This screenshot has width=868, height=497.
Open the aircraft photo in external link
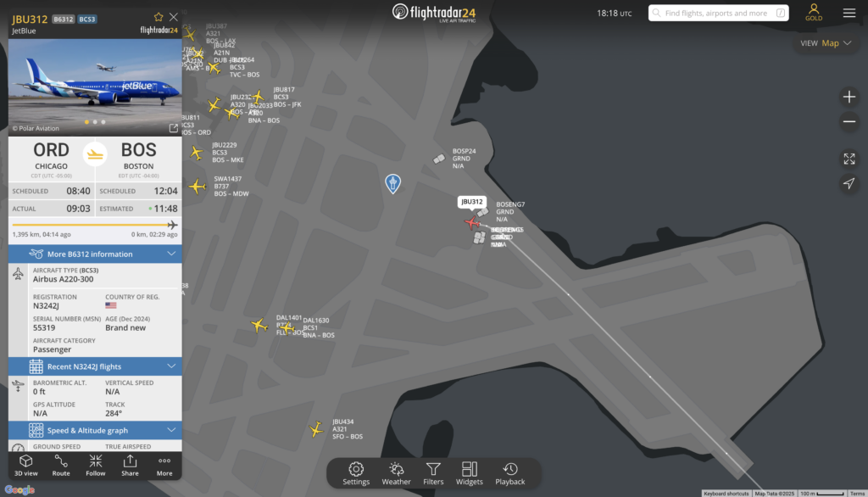coord(173,128)
